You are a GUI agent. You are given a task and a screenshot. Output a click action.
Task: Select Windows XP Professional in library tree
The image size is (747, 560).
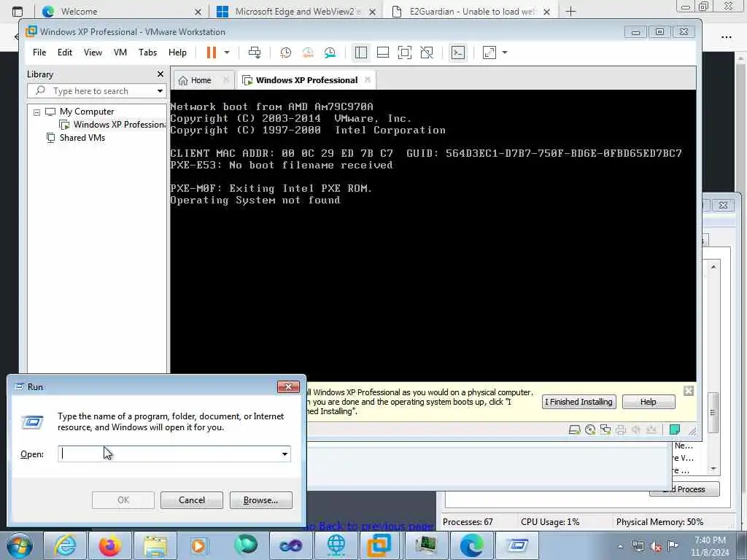pyautogui.click(x=112, y=125)
